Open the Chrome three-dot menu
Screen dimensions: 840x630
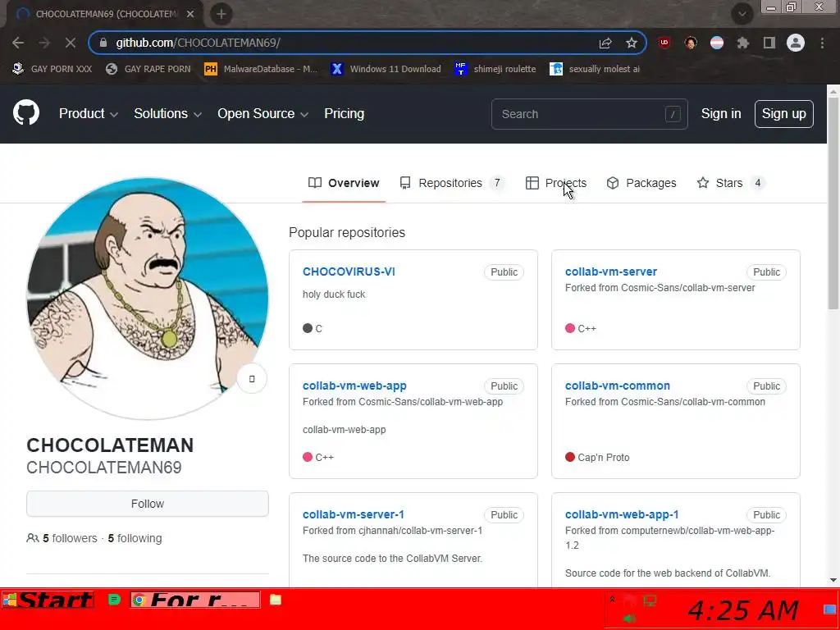(x=822, y=43)
